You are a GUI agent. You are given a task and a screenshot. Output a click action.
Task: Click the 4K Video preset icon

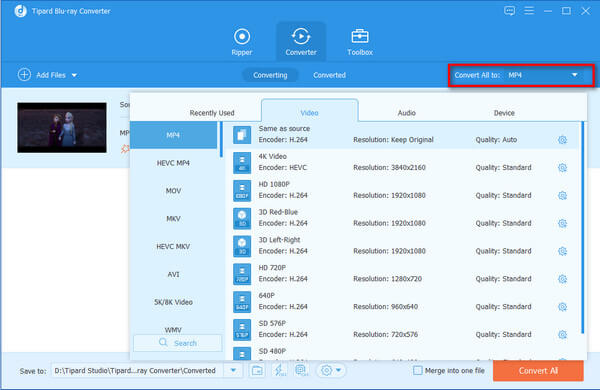coord(242,163)
